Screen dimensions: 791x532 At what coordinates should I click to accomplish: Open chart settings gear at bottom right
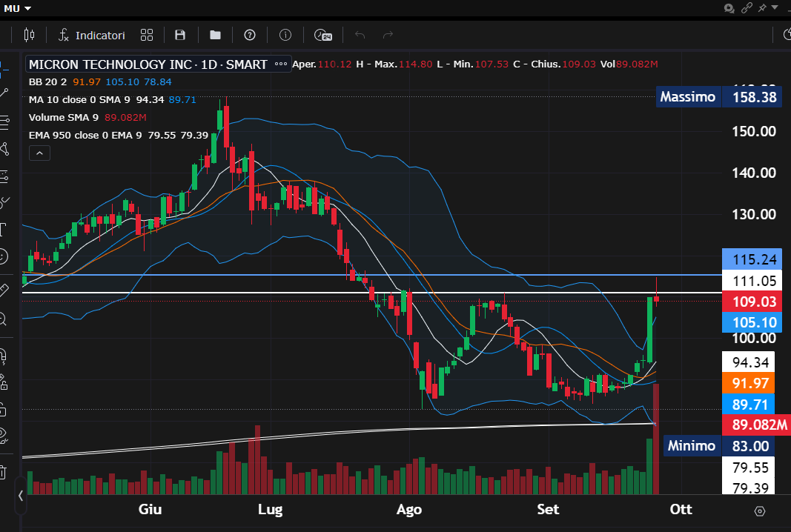pos(760,511)
